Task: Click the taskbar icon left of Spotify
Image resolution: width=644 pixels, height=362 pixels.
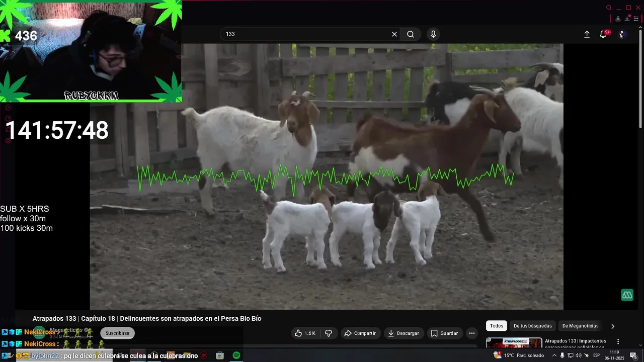Action: click(x=220, y=355)
